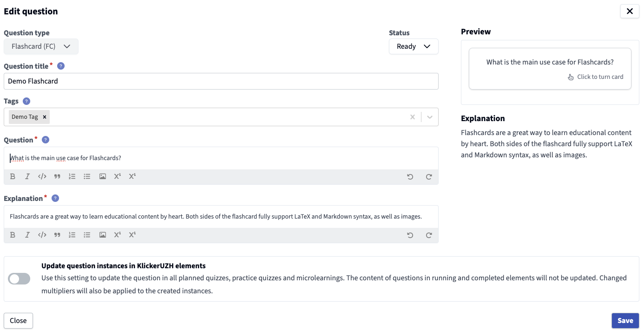Undo last change in the Question editor
Screen dimensions: 644x336
coord(410,177)
